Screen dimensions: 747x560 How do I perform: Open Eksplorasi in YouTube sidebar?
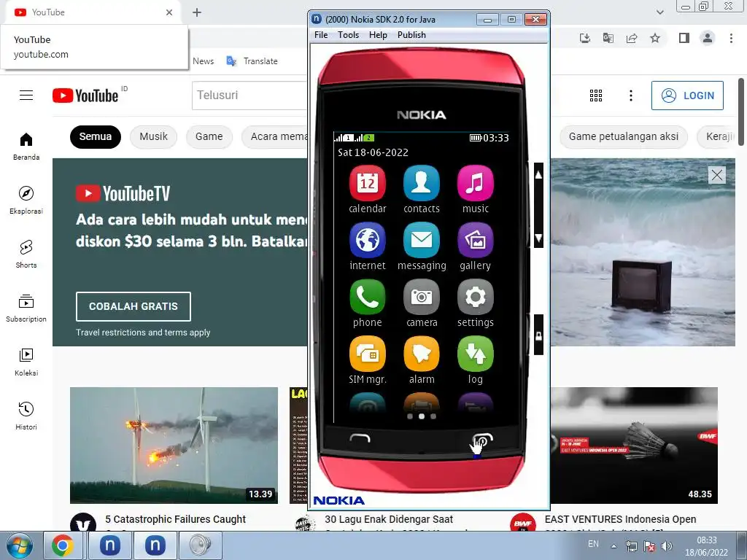pyautogui.click(x=26, y=200)
